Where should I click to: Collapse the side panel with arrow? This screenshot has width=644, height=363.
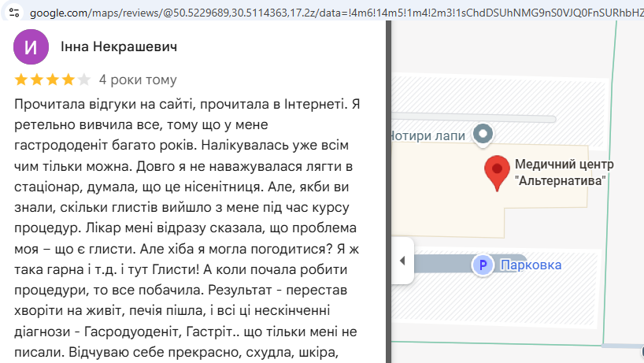pyautogui.click(x=402, y=261)
